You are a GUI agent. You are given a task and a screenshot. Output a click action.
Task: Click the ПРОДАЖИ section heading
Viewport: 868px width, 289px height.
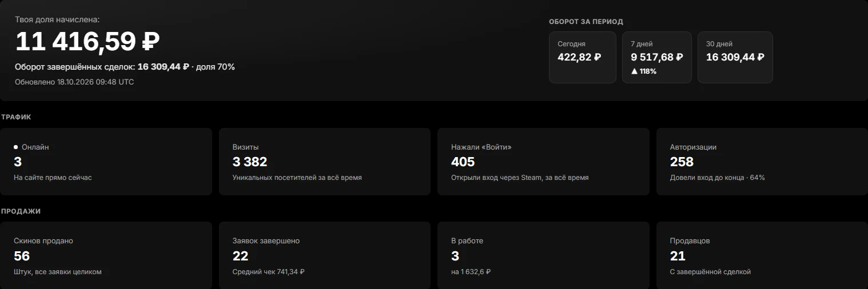(21, 211)
